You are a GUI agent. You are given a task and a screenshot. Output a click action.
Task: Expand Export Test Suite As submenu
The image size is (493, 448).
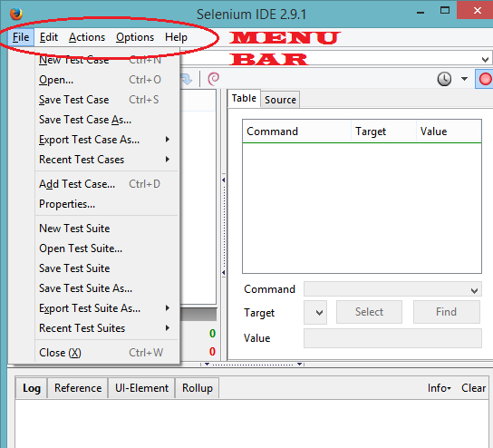click(168, 308)
